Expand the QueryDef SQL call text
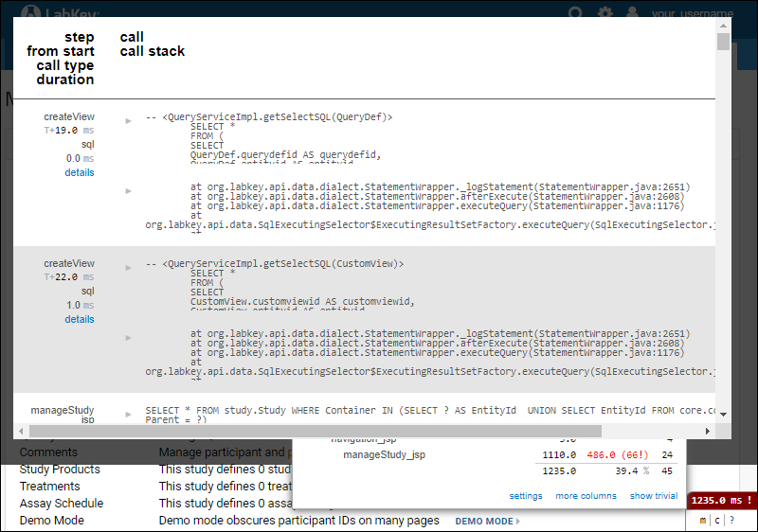The width and height of the screenshot is (758, 532). click(128, 120)
